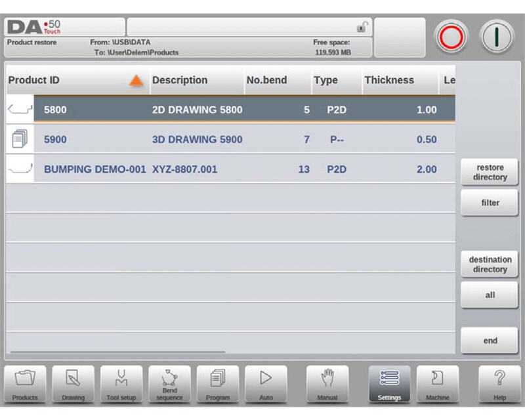Screen dimensions: 525x420
Task: Select the Settings tab
Action: pyautogui.click(x=389, y=385)
